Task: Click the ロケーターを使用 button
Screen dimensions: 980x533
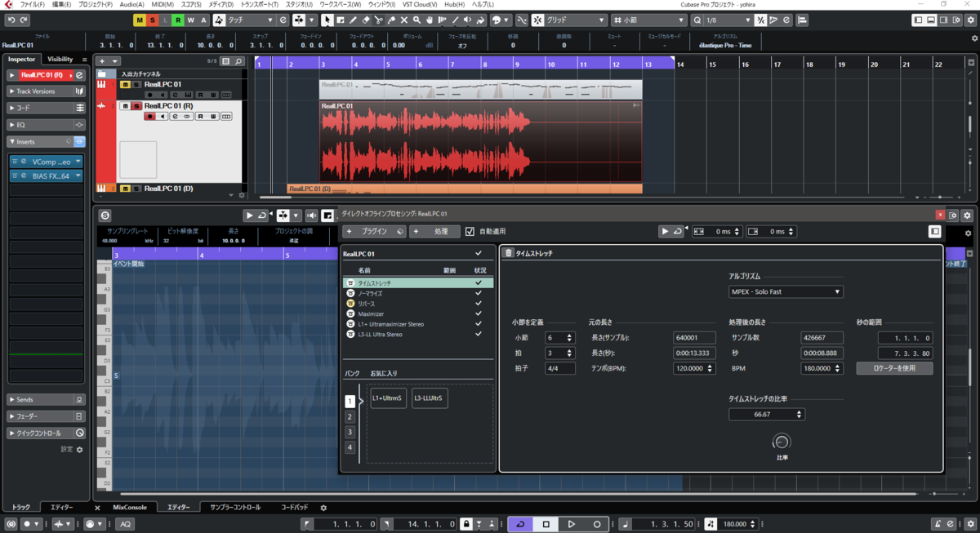Action: tap(894, 368)
